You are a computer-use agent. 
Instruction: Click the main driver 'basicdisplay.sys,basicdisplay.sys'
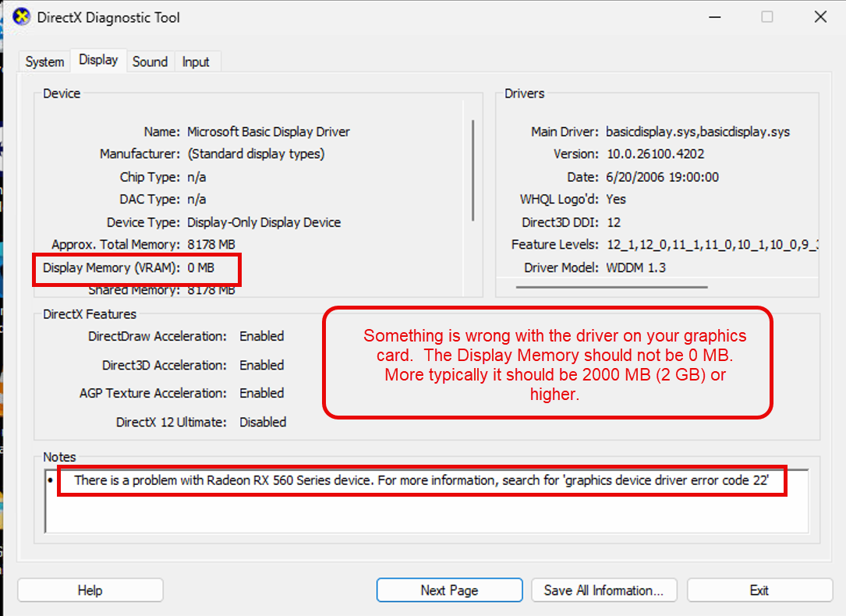coord(698,132)
